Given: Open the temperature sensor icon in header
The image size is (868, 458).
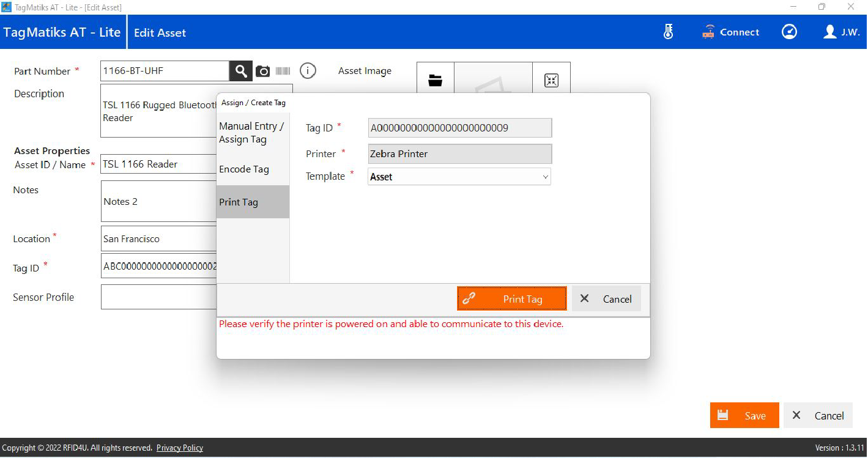Looking at the screenshot, I should click(668, 32).
